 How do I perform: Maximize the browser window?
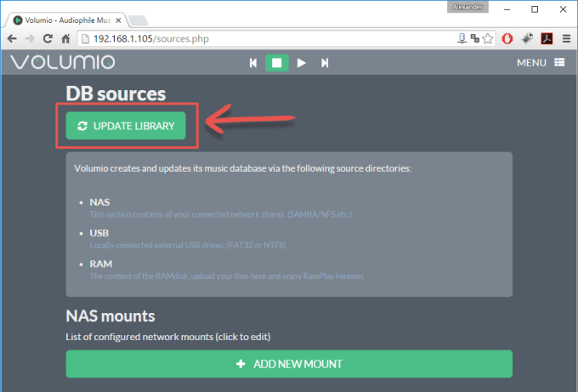(535, 9)
